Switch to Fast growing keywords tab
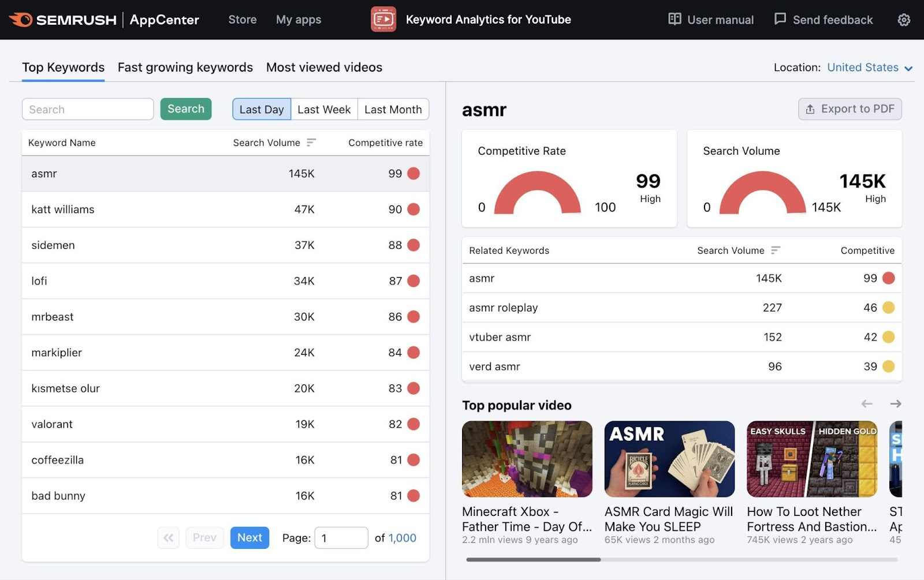 (x=185, y=68)
